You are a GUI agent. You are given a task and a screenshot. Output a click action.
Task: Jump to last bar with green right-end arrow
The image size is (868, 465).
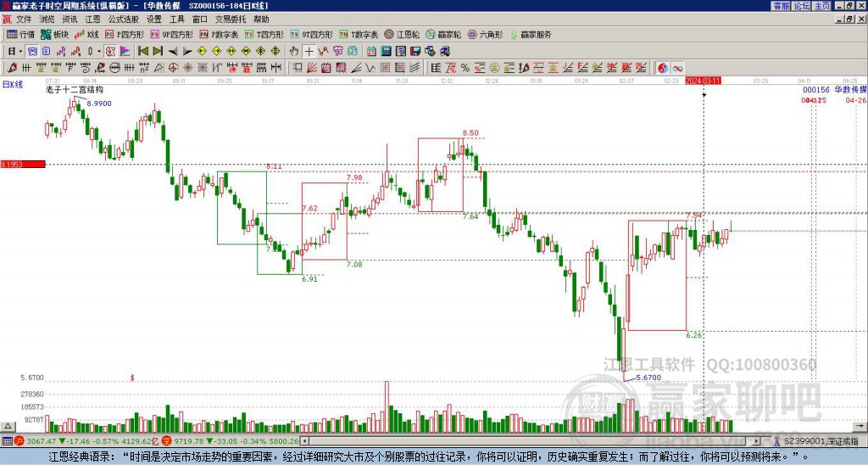tap(158, 52)
